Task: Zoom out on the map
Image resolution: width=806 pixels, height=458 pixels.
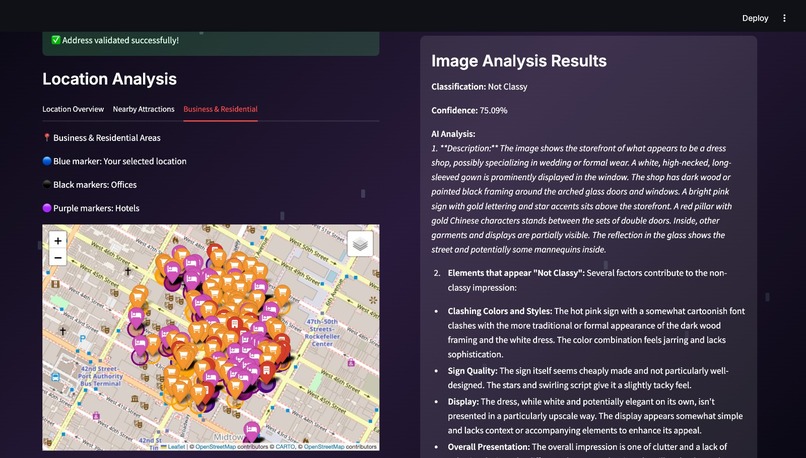Action: [58, 258]
